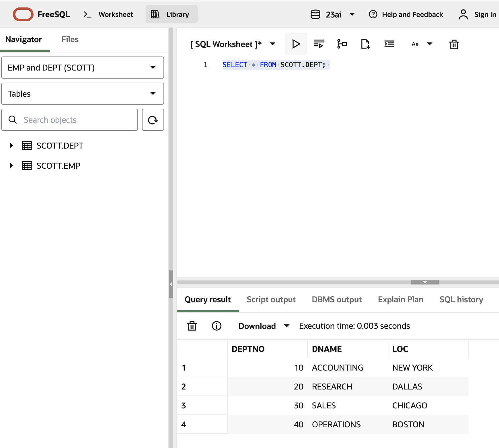Viewport: 499px width, 448px height.
Task: Expand the SCOTT.EMP table node
Action: pos(11,165)
